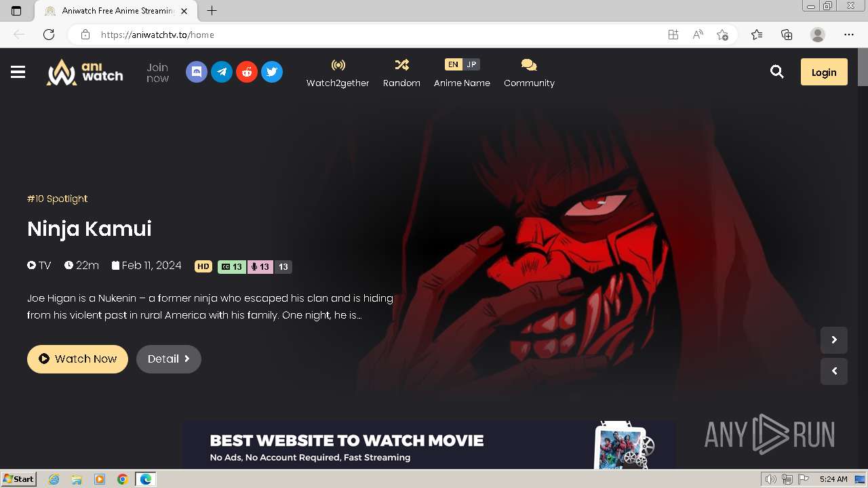Go to next spotlight slide
The width and height of the screenshot is (868, 488).
(834, 340)
